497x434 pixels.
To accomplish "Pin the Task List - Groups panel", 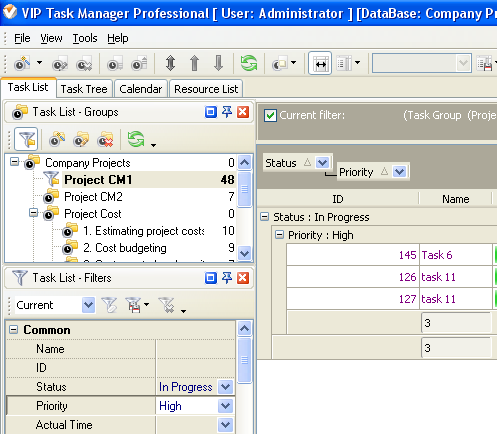I will click(227, 112).
